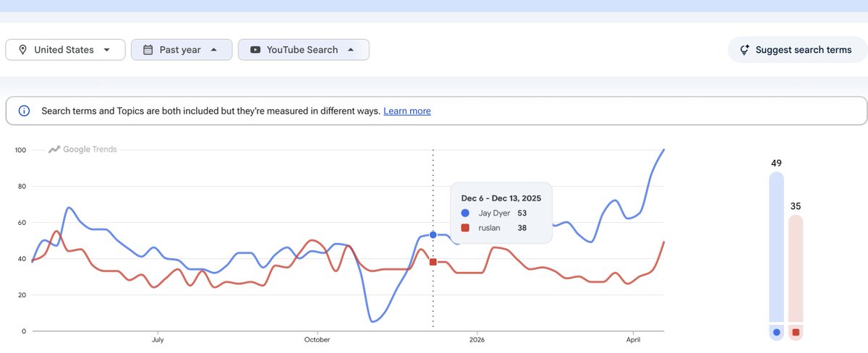Click the Jay Dyer entry in the tooltip
This screenshot has width=868, height=353.
pyautogui.click(x=494, y=213)
